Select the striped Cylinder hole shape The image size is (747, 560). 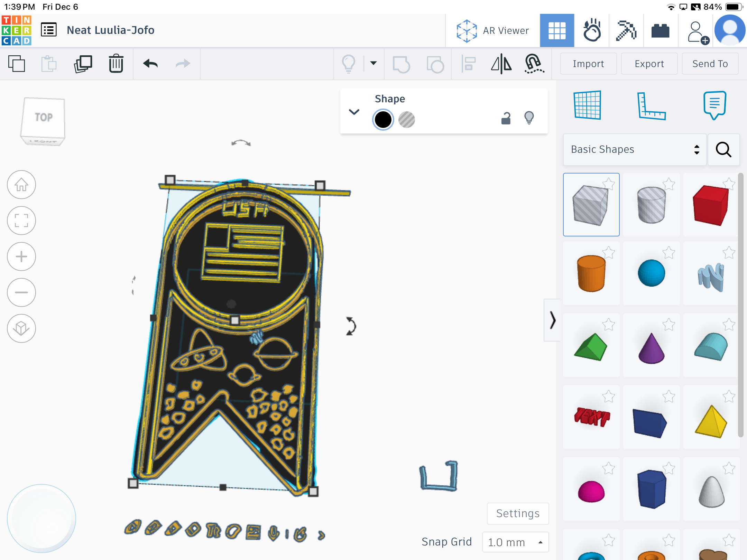(651, 205)
